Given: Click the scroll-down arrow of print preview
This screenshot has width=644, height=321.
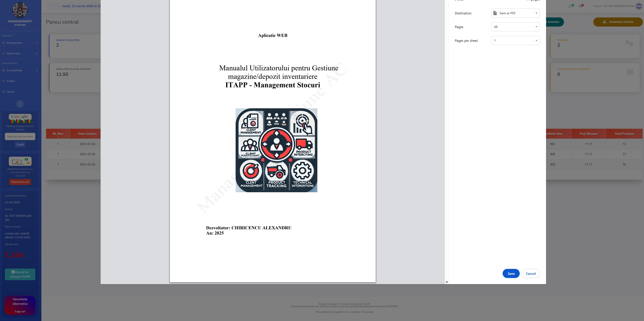Looking at the screenshot, I should click(x=447, y=282).
